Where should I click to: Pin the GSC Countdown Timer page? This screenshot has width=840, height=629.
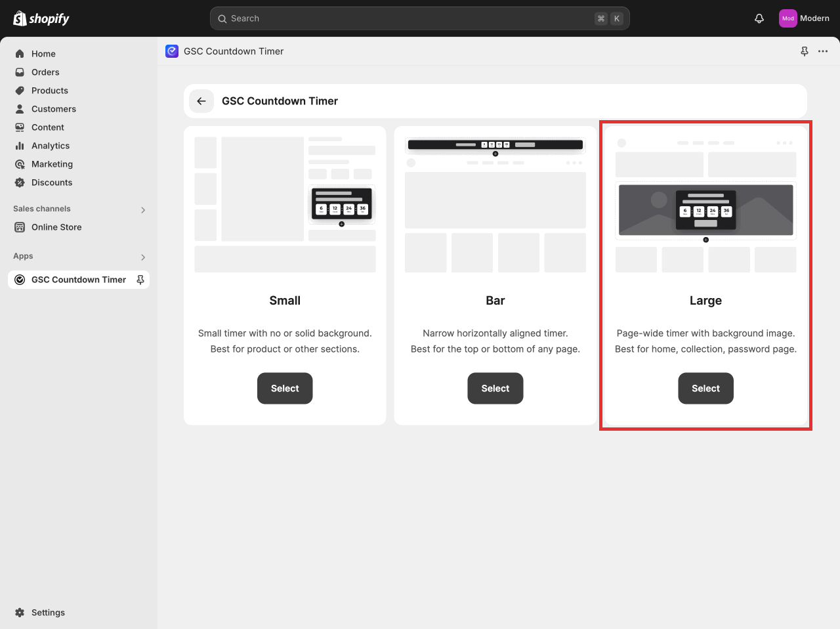point(804,51)
